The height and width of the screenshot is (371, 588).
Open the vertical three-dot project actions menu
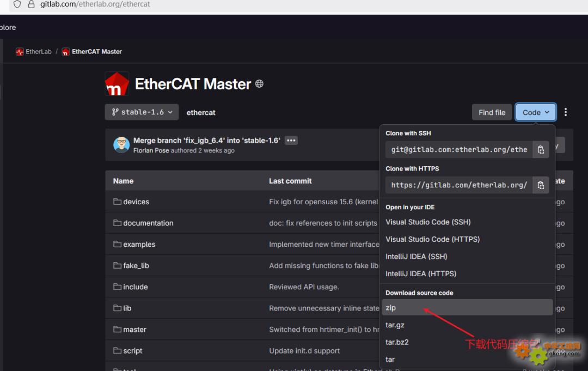pos(566,112)
